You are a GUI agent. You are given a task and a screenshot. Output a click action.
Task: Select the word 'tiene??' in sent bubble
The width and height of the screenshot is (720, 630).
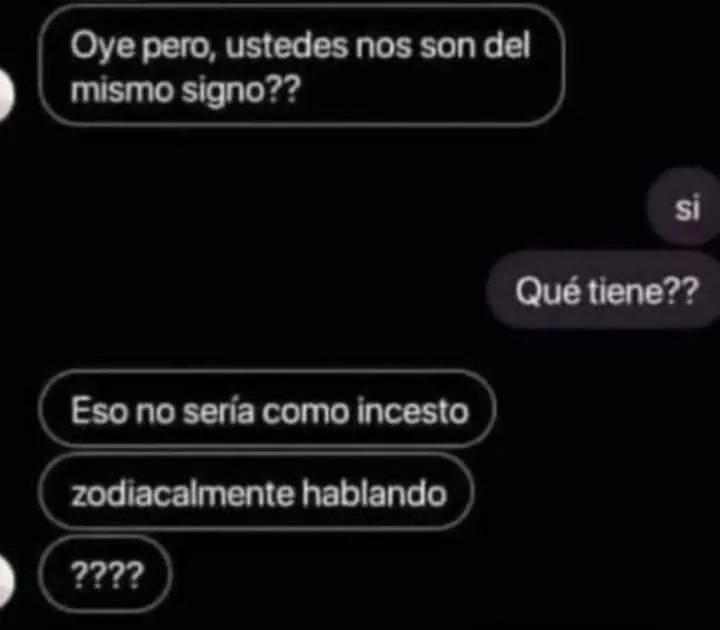click(x=643, y=291)
